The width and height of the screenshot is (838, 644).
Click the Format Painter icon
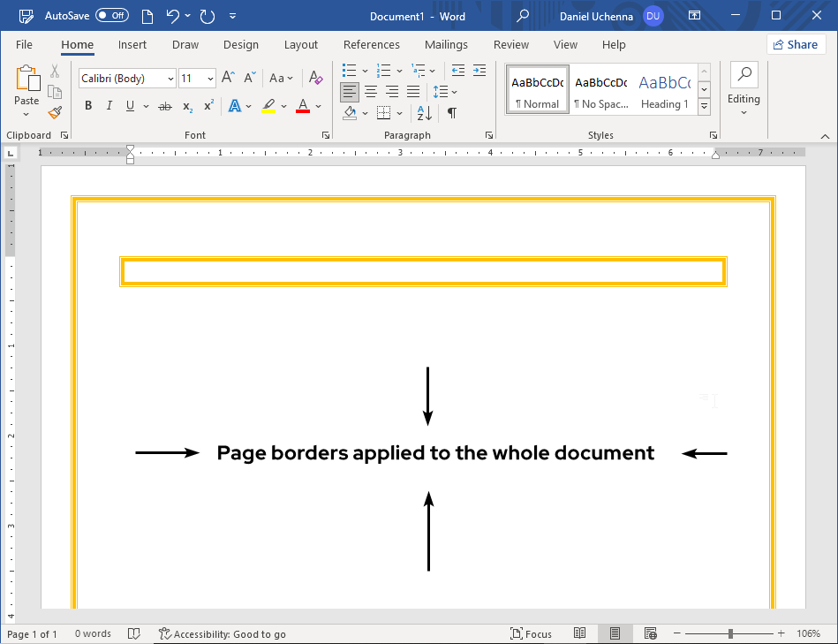tap(54, 112)
